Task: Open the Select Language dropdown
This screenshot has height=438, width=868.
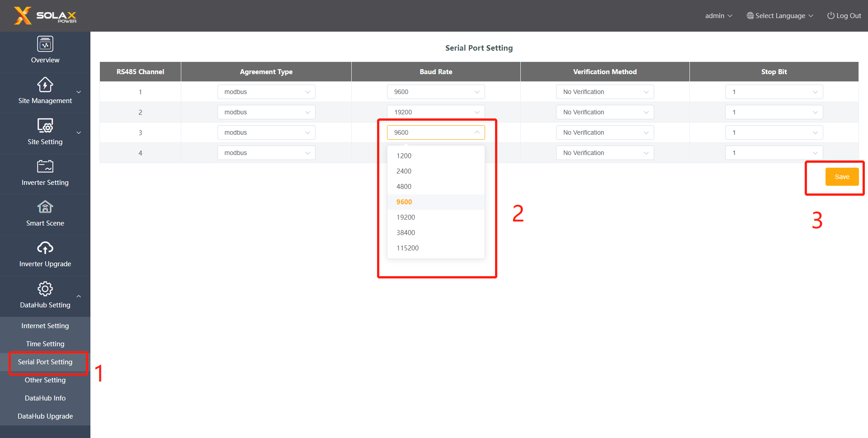Action: coord(780,16)
